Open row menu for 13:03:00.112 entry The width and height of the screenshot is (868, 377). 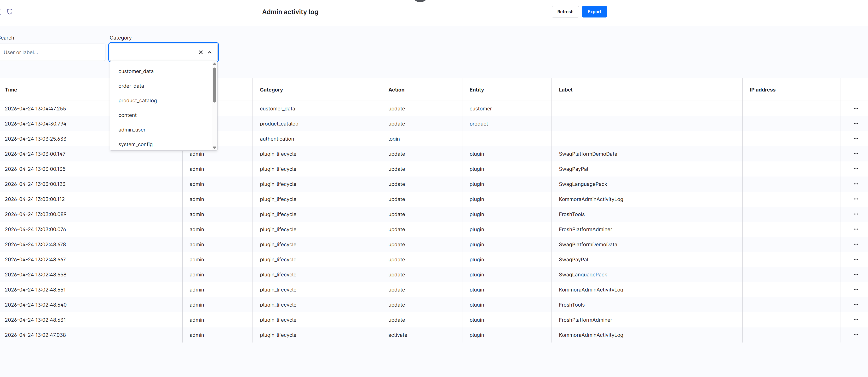pos(856,199)
